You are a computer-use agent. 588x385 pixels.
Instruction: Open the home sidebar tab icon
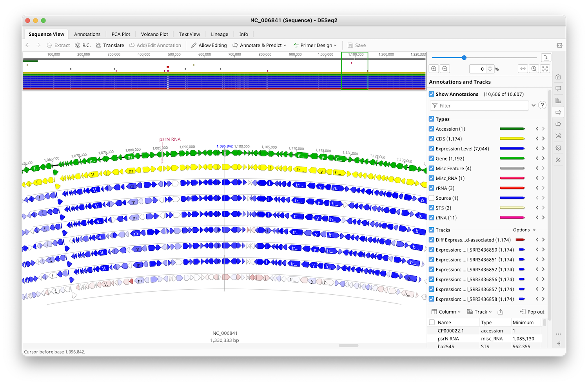click(558, 77)
